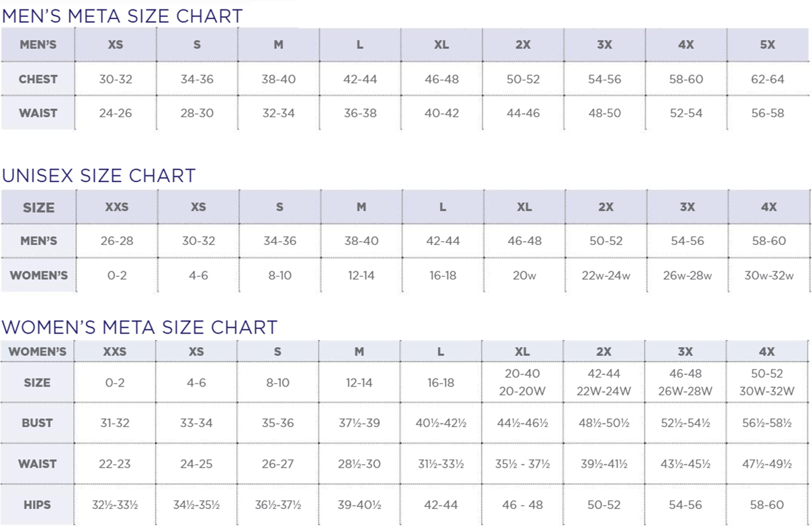
Task: Select the SIZE header of the unisex chart
Action: 39,207
